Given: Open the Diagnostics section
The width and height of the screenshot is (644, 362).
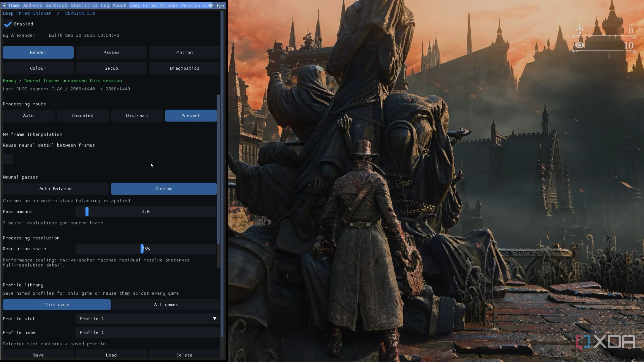Looking at the screenshot, I should point(185,68).
